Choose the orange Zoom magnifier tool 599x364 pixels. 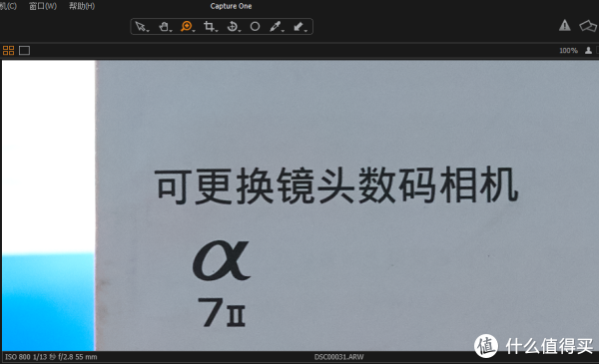[186, 26]
